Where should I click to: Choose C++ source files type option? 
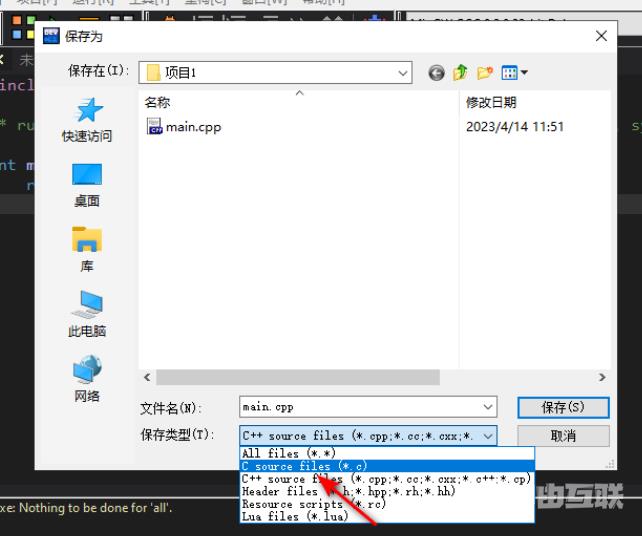click(387, 479)
